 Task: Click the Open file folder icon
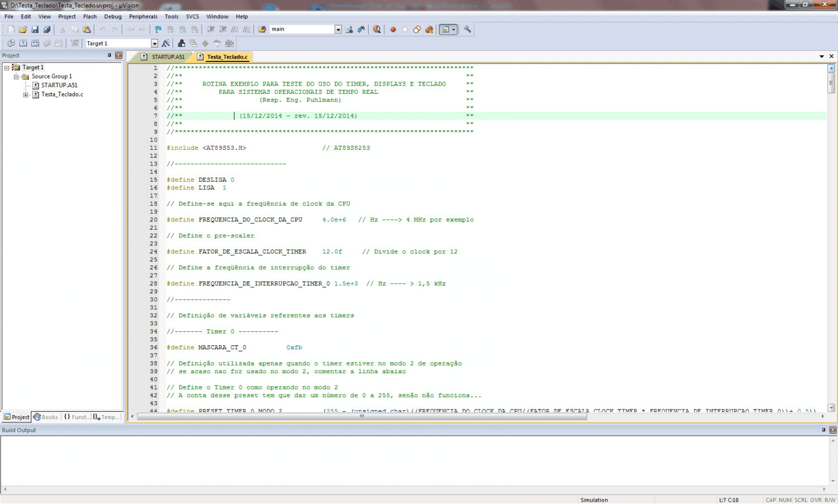point(23,30)
